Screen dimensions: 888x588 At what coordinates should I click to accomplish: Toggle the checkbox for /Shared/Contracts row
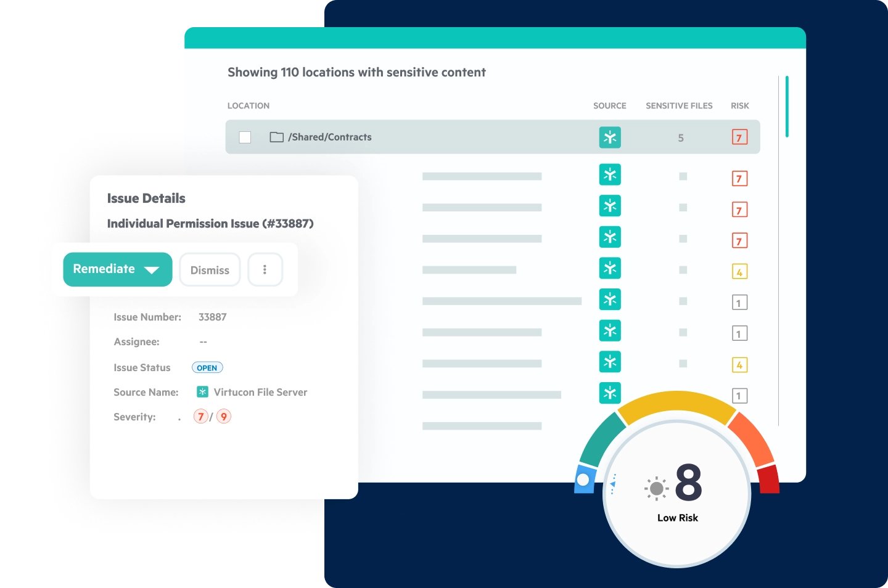(x=245, y=137)
